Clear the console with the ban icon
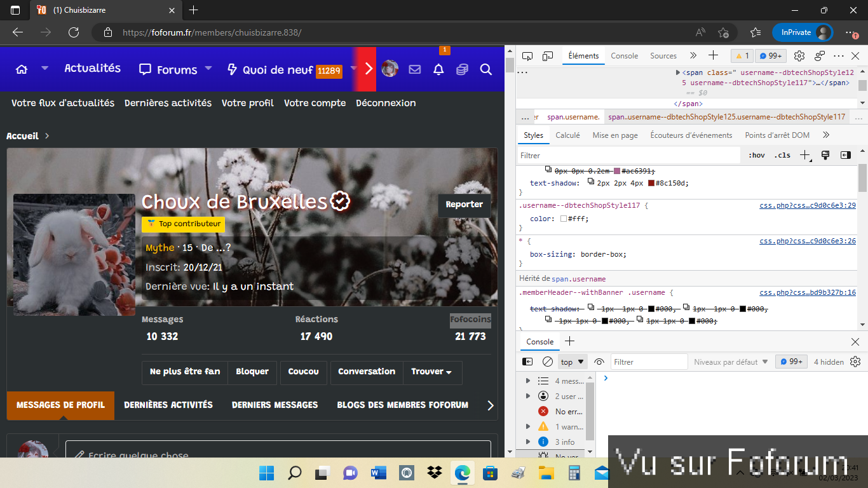 tap(548, 362)
